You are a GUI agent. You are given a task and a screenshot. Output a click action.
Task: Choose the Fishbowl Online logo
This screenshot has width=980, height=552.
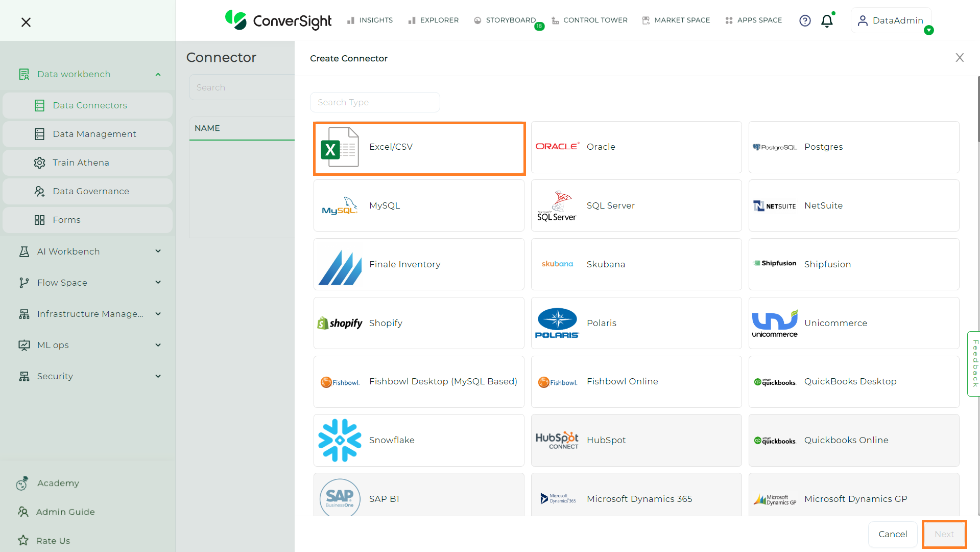[x=557, y=382]
